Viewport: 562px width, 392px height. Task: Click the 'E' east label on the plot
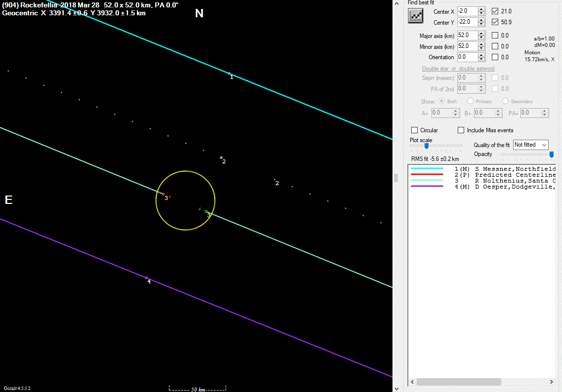point(8,200)
